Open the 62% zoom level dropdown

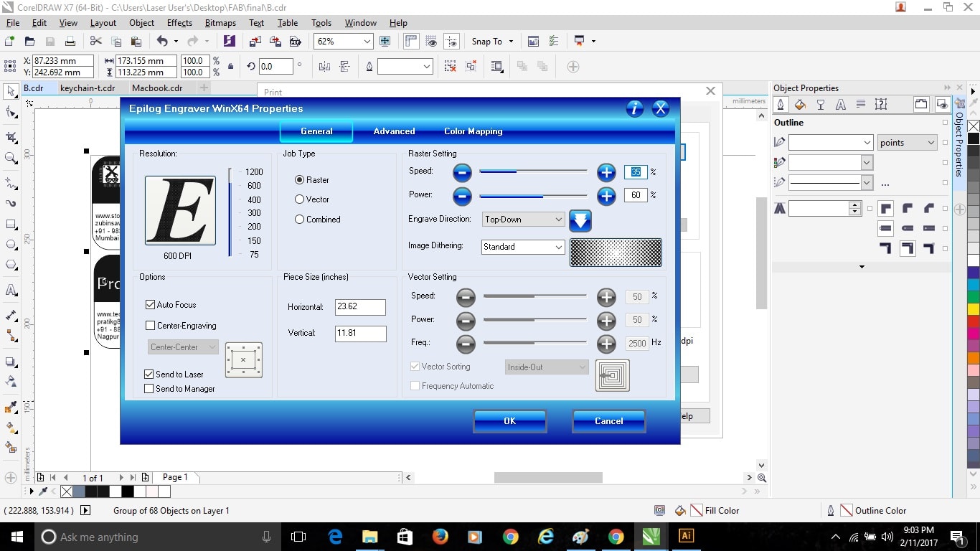(x=368, y=42)
